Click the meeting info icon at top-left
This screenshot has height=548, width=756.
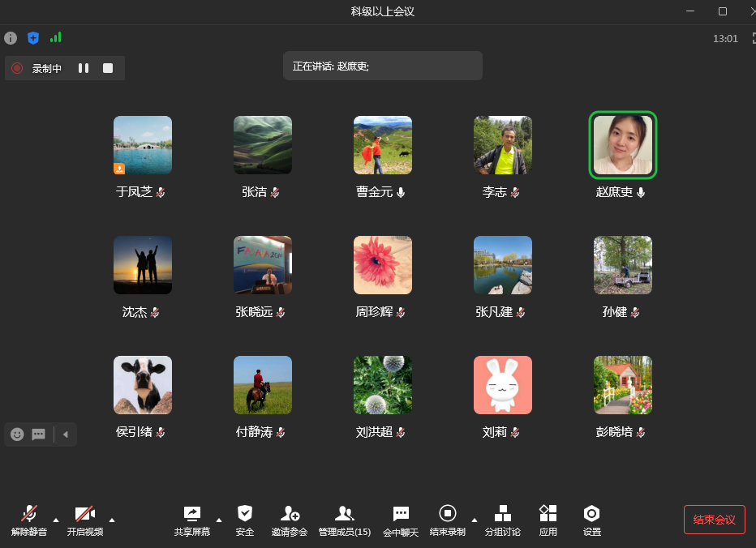pos(11,38)
